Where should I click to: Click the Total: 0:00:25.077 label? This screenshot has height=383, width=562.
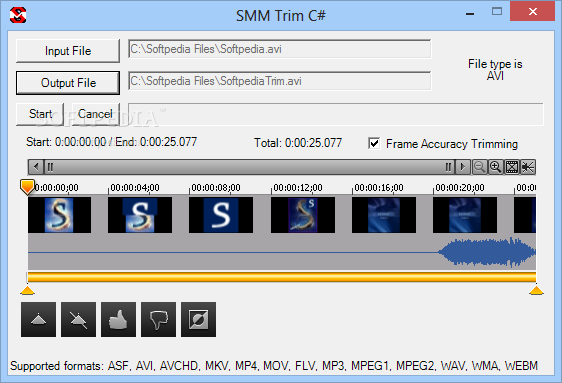click(x=298, y=143)
